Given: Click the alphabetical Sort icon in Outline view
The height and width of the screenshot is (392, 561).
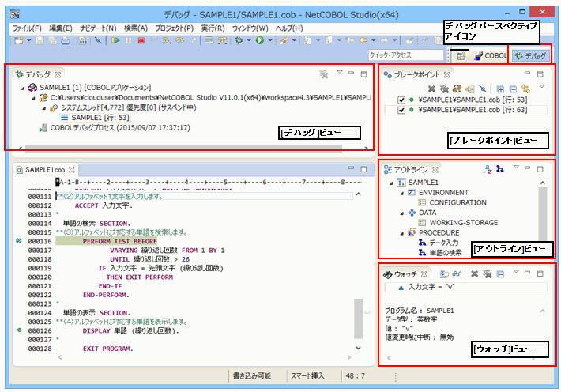Looking at the screenshot, I should [487, 169].
